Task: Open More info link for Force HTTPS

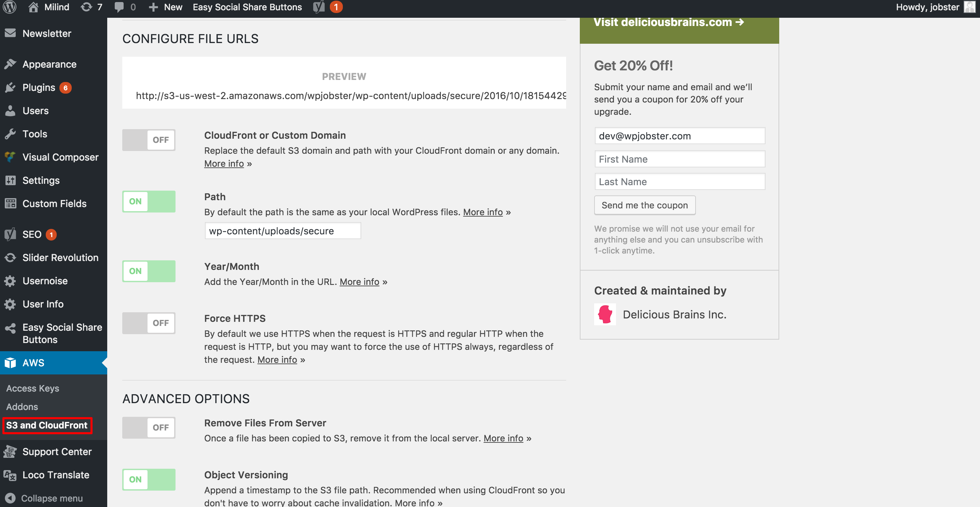Action: click(277, 360)
